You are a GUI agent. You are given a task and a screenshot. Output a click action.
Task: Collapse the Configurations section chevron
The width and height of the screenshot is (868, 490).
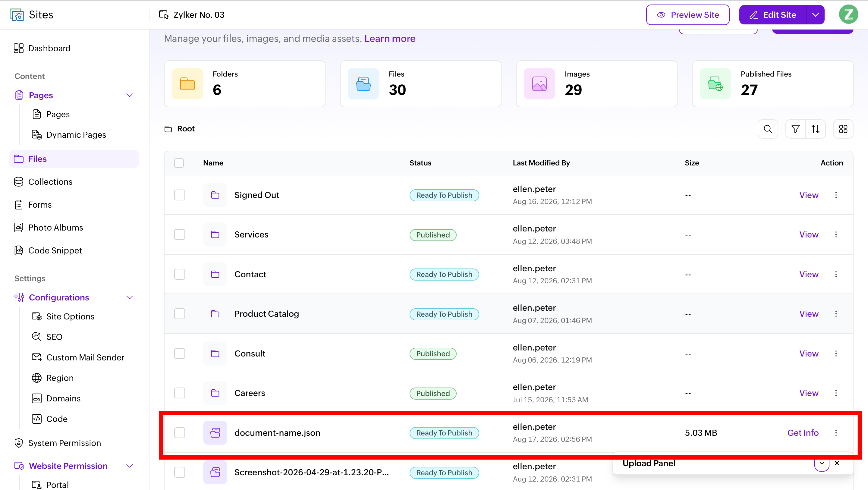point(129,297)
